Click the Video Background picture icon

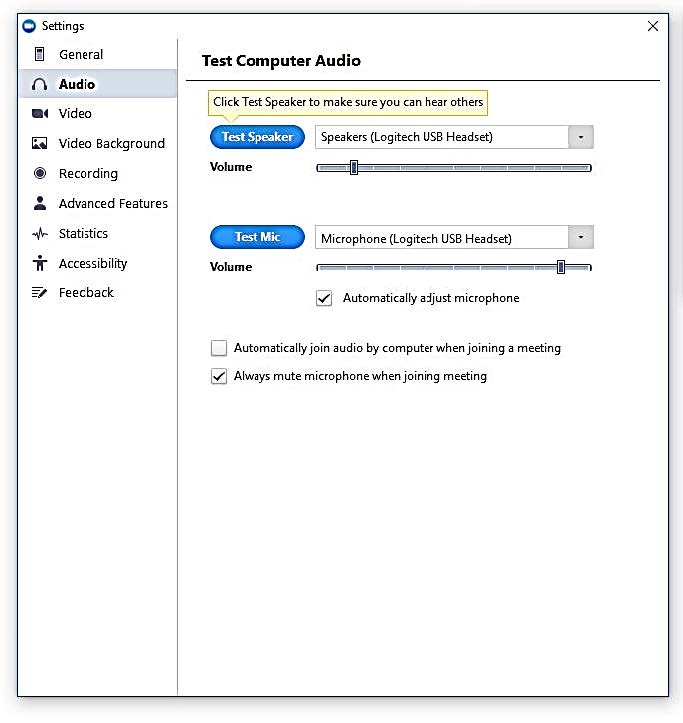click(40, 144)
